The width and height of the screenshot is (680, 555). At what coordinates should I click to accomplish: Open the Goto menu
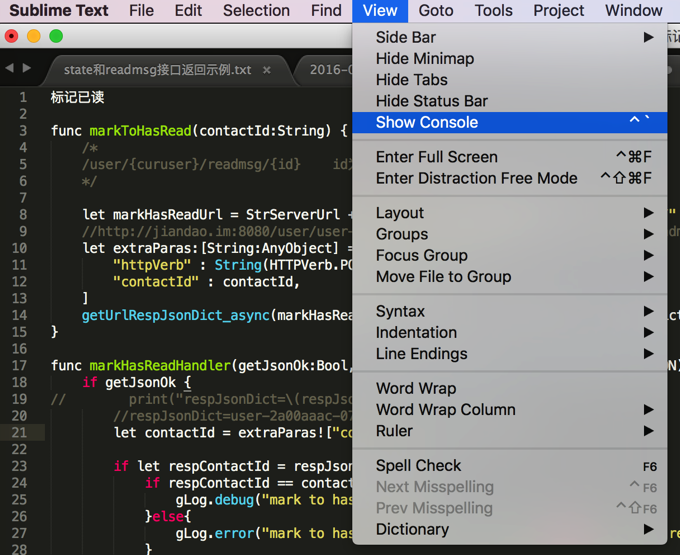(x=436, y=11)
